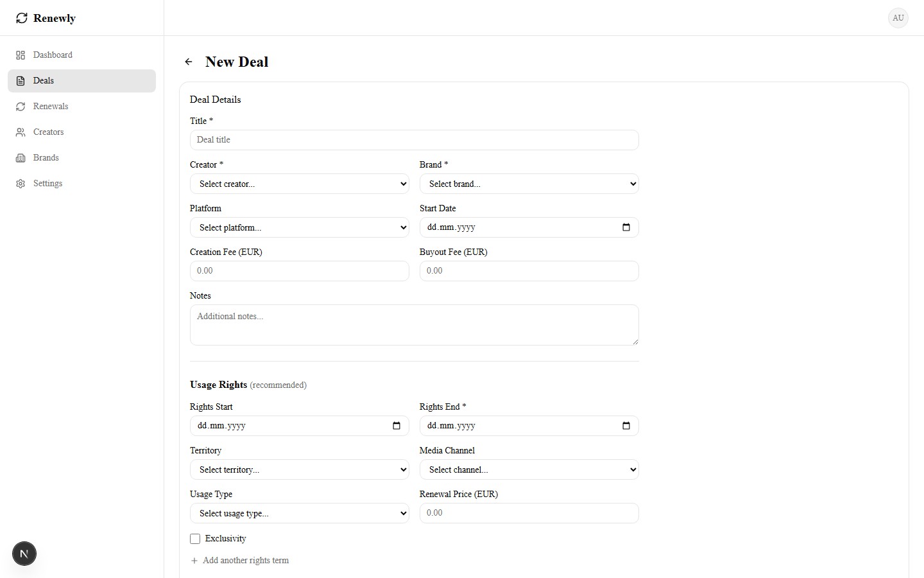Expand the Select platform dropdown
Image resolution: width=924 pixels, height=578 pixels.
299,228
